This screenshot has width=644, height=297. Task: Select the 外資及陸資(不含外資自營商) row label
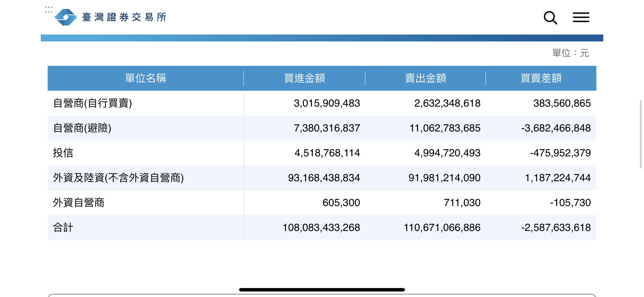click(118, 178)
